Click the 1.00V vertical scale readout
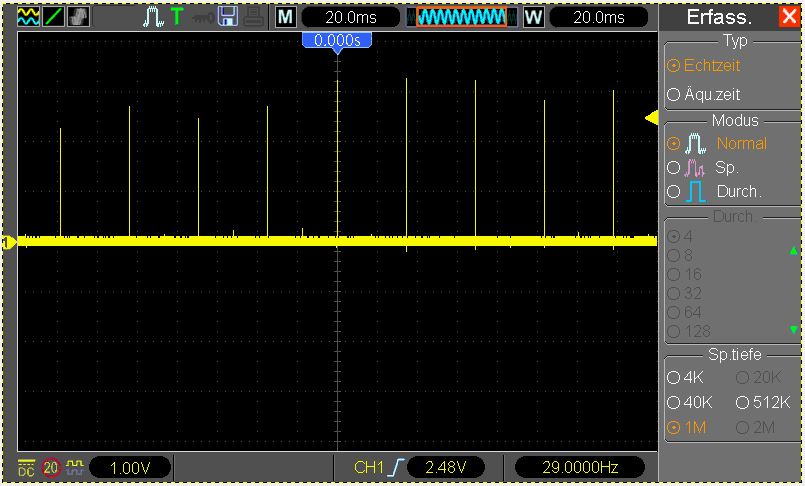The width and height of the screenshot is (805, 486). tap(130, 468)
